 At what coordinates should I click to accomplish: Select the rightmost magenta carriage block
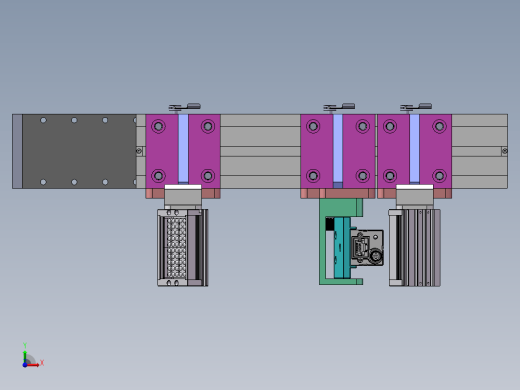tap(414, 151)
